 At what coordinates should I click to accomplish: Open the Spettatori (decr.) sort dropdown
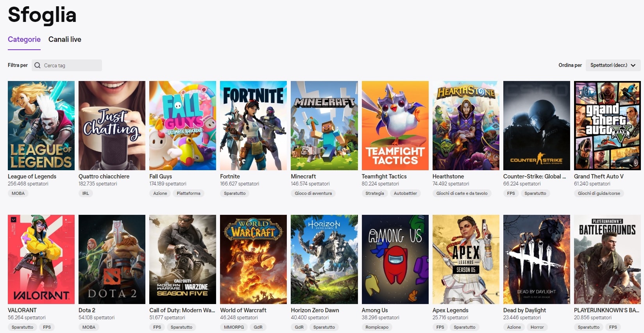(x=613, y=65)
